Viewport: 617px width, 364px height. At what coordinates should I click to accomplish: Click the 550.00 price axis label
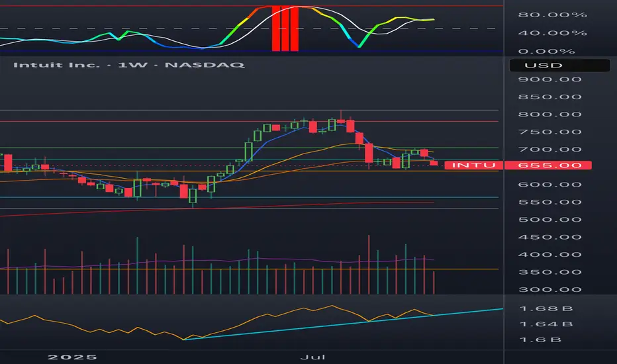tap(549, 203)
